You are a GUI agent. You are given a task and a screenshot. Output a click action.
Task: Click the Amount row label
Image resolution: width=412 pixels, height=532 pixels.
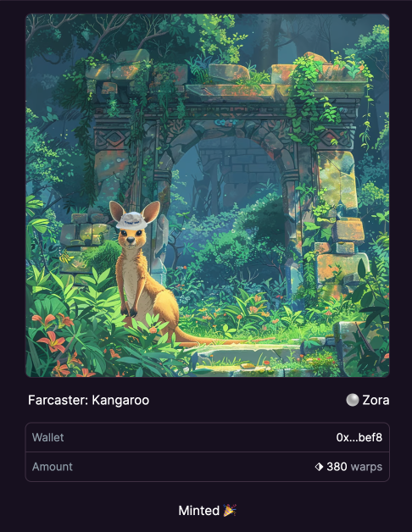pyautogui.click(x=53, y=467)
